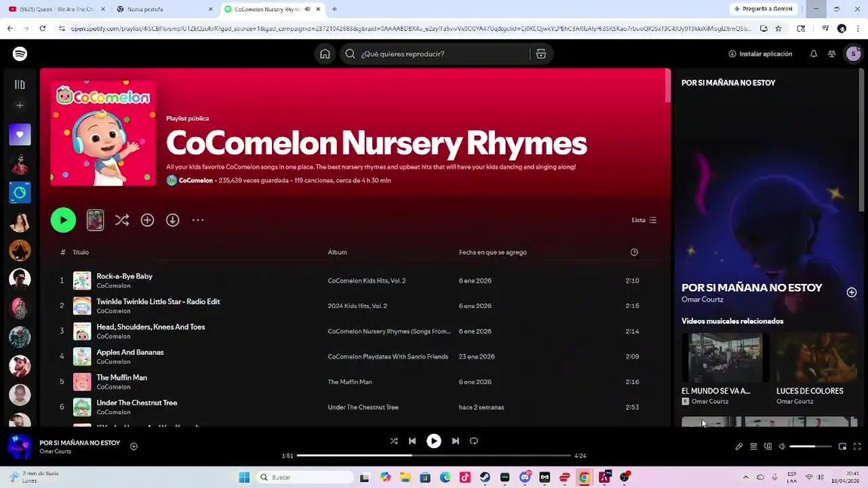Skip to the previous track
868x488 pixels.
[x=412, y=441]
